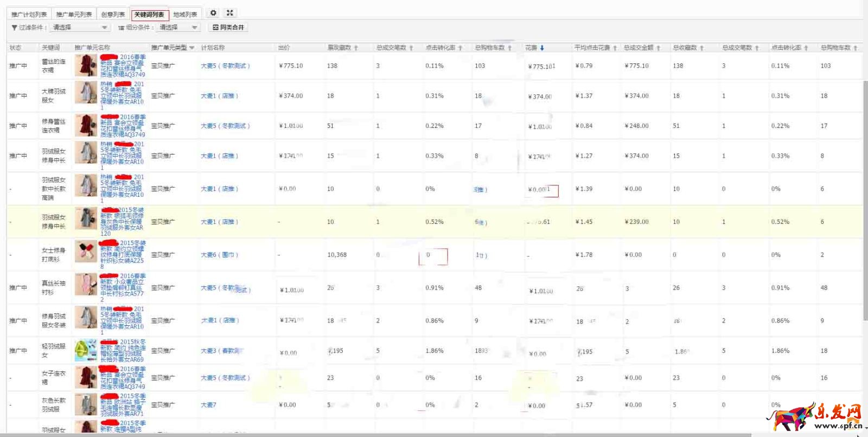Image resolution: width=868 pixels, height=437 pixels.
Task: Click the 同类合并 button
Action: [228, 28]
